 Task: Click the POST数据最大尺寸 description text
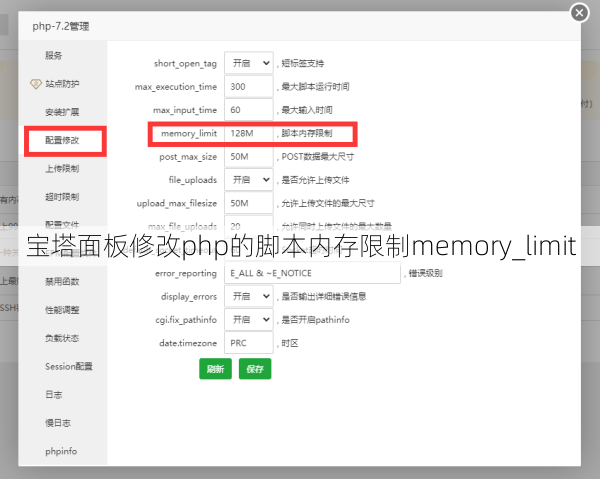318,156
